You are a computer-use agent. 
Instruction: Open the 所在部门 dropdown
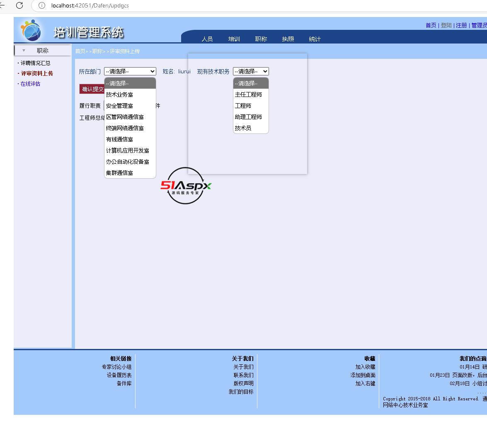(x=130, y=71)
